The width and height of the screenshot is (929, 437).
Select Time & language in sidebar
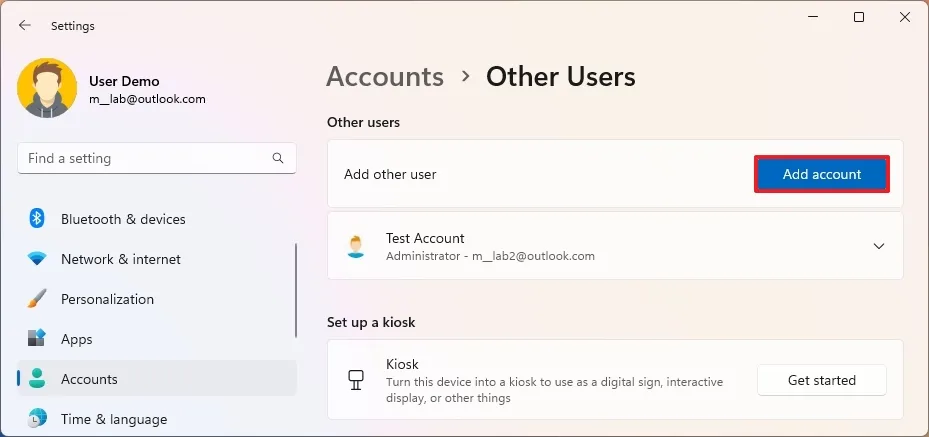tap(113, 419)
